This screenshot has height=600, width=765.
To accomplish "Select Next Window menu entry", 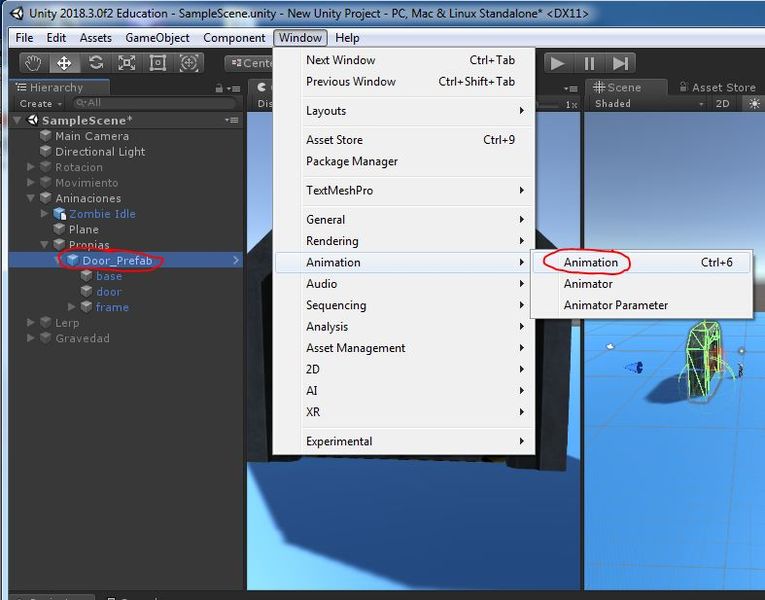I will 404,60.
